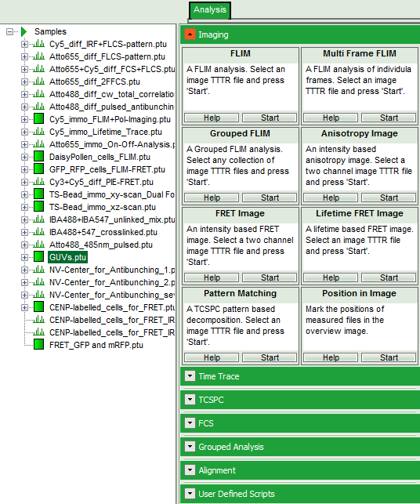Open Help for Lifetime FRET Image
Image resolution: width=420 pixels, height=504 pixels.
point(331,277)
